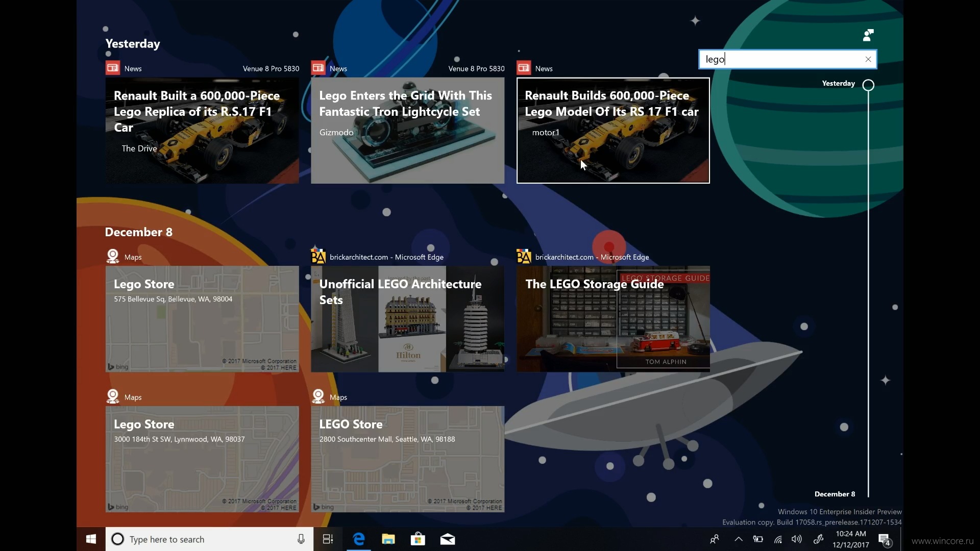
Task: Activate the Cortana microphone icon
Action: (301, 539)
